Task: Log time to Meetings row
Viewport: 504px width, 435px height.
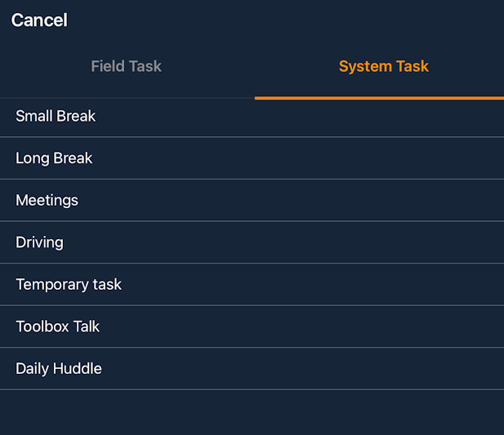Action: [x=252, y=201]
